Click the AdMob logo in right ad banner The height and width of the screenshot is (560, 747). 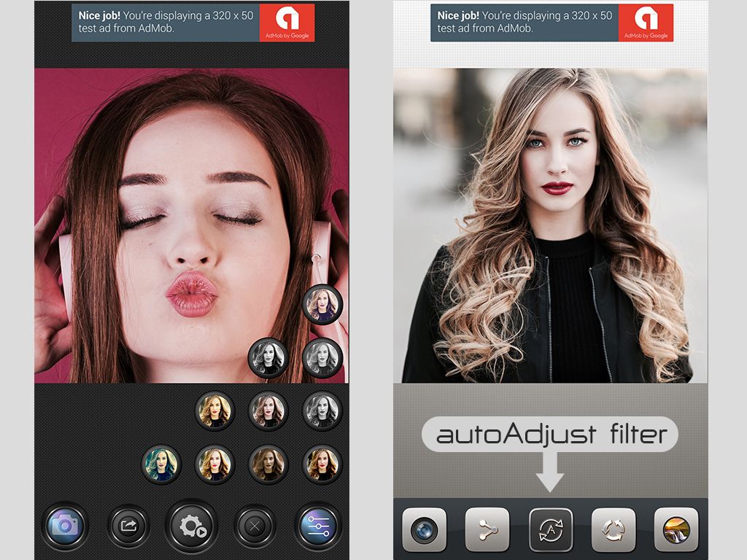coord(646,23)
